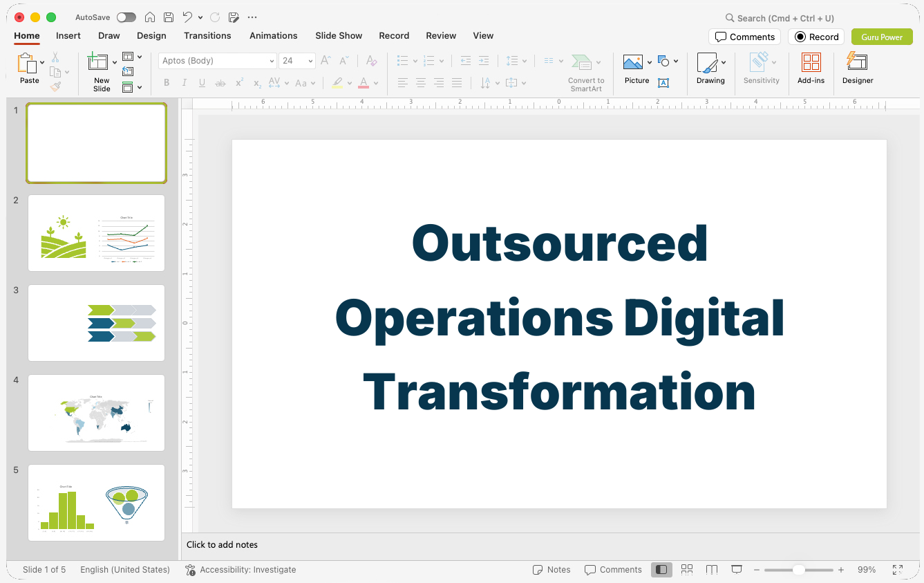Open the Slide Show tab

tap(339, 36)
